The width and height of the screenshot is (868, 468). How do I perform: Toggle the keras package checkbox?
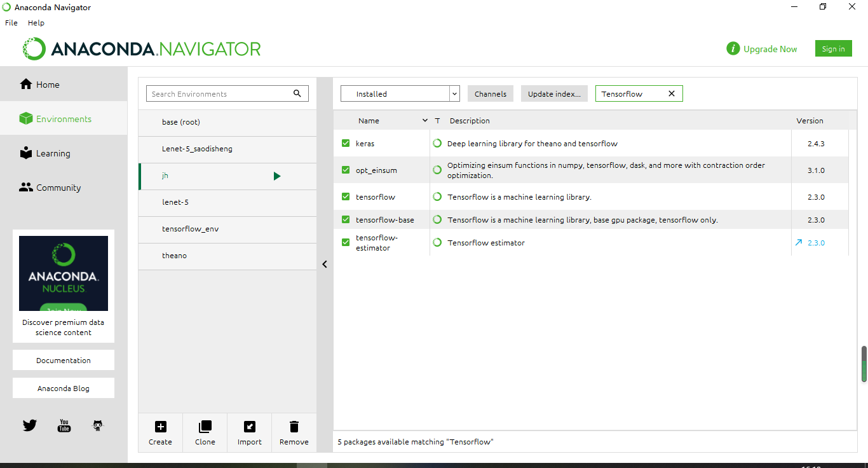(x=346, y=143)
